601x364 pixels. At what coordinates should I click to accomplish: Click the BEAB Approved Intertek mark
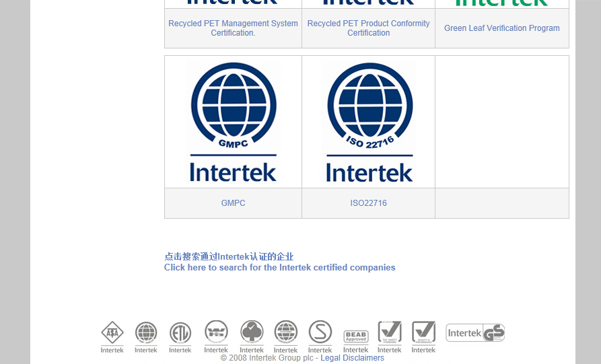[x=356, y=341]
